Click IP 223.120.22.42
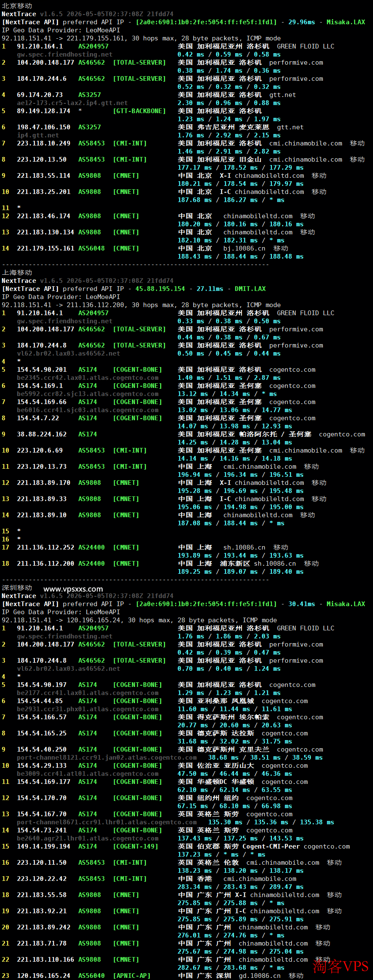 (x=42, y=879)
